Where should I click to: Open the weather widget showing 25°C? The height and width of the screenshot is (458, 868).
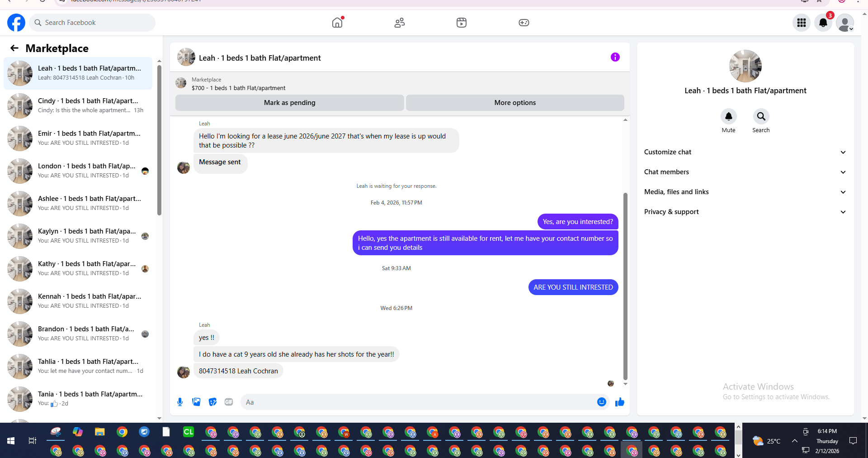click(767, 441)
